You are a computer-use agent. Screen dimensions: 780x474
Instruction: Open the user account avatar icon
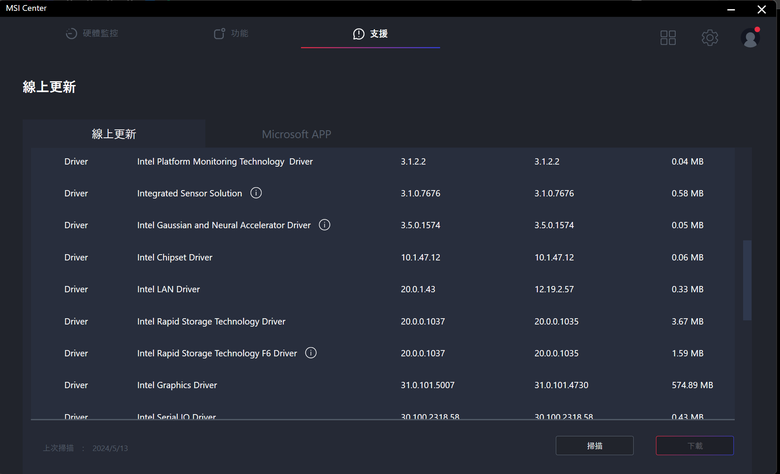tap(750, 38)
